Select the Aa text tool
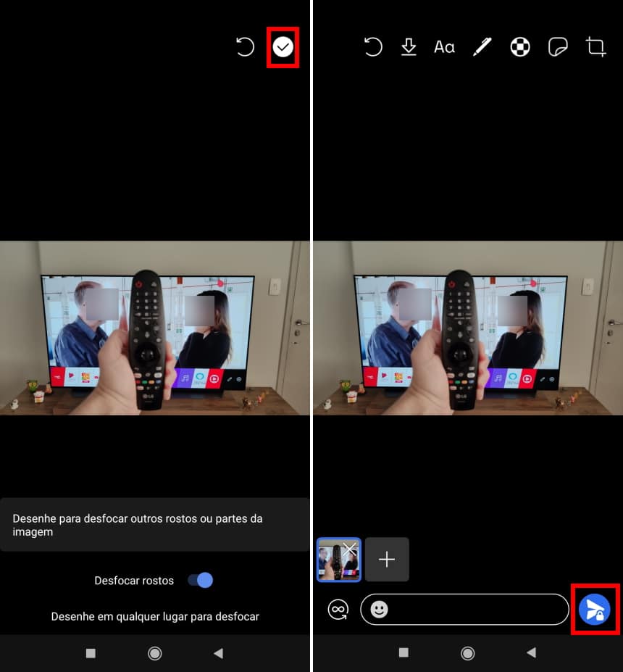 pyautogui.click(x=444, y=48)
